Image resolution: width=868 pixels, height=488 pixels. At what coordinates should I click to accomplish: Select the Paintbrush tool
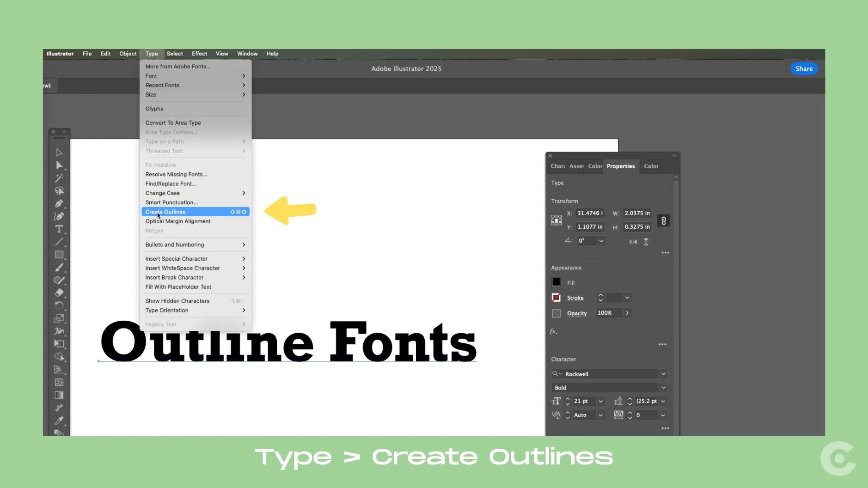pos(59,267)
